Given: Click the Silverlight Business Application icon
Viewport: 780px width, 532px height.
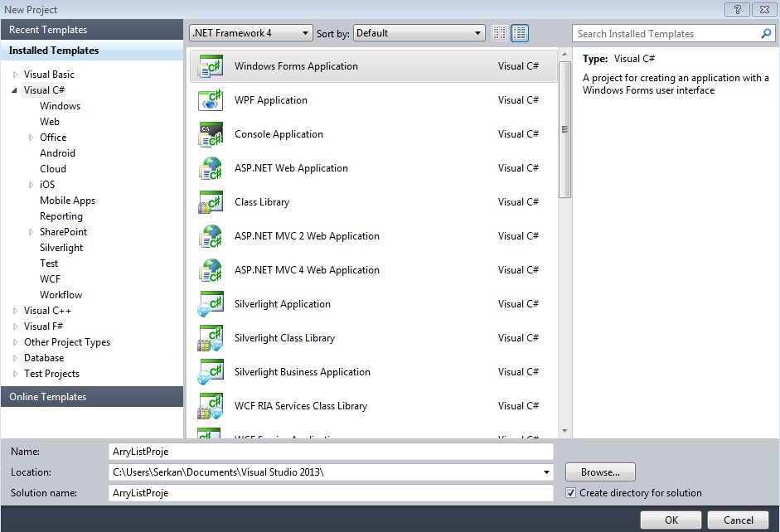Looking at the screenshot, I should pos(210,372).
